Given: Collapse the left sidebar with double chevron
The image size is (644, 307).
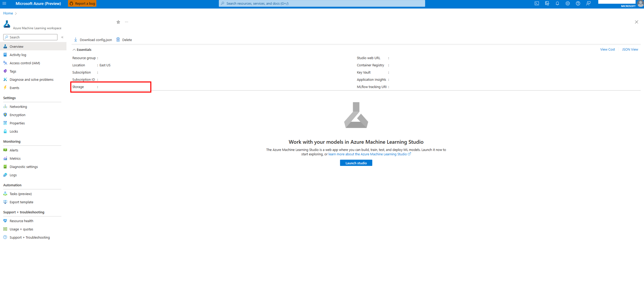Looking at the screenshot, I should pyautogui.click(x=62, y=37).
